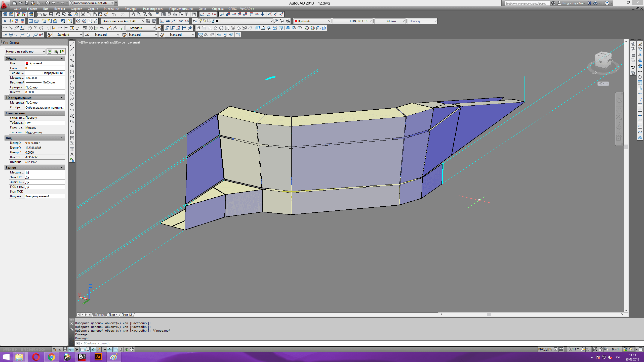
Task: Switch to the Лист 4 tab
Action: [113, 315]
